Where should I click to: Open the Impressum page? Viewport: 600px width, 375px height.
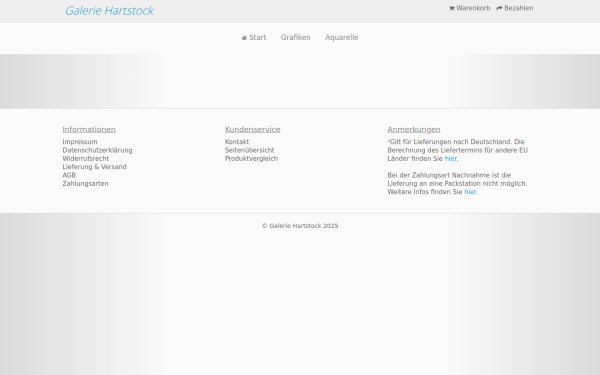click(x=80, y=142)
